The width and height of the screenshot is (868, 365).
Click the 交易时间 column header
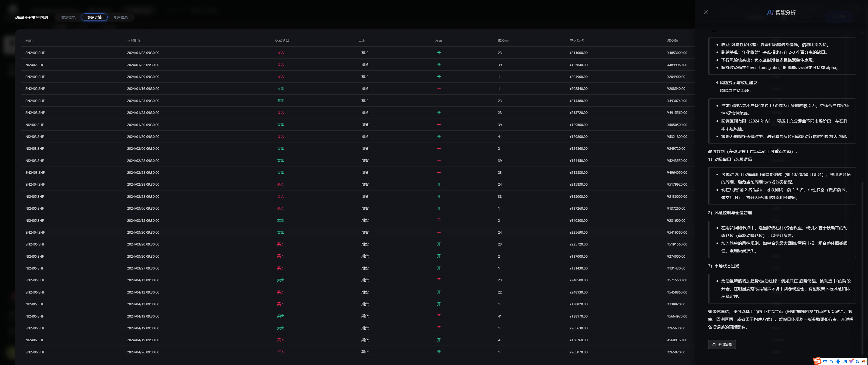[x=134, y=41]
